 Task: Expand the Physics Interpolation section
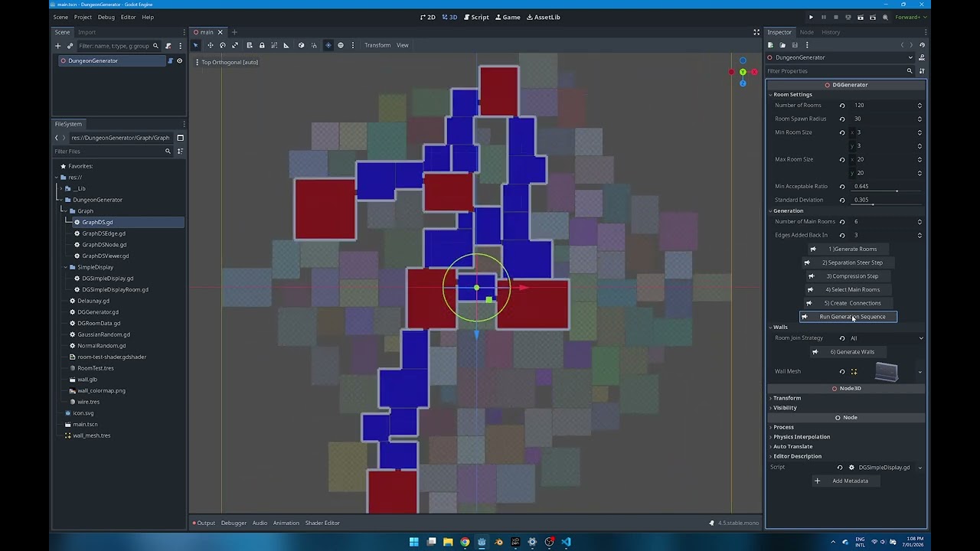pyautogui.click(x=801, y=437)
